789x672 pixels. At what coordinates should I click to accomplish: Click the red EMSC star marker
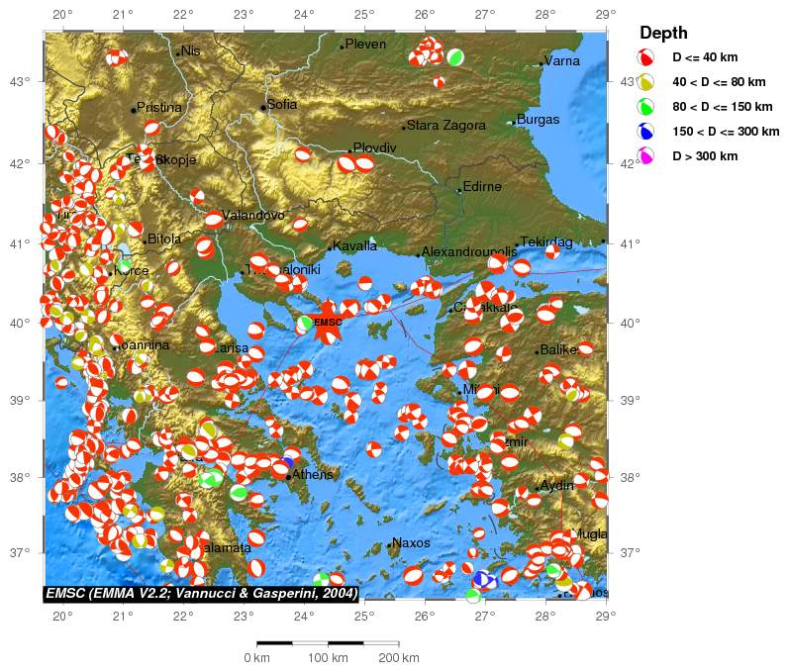click(327, 323)
